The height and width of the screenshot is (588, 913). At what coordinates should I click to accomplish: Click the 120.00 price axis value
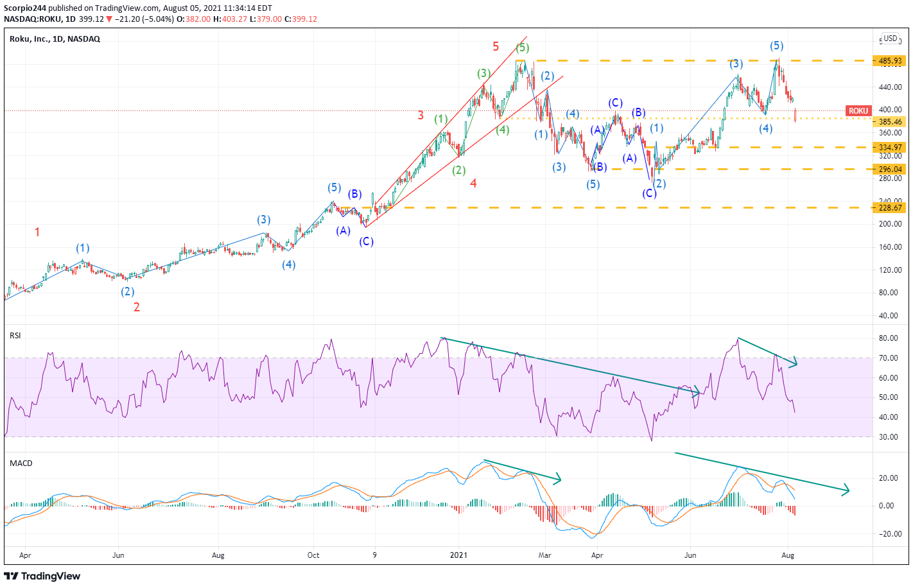891,270
